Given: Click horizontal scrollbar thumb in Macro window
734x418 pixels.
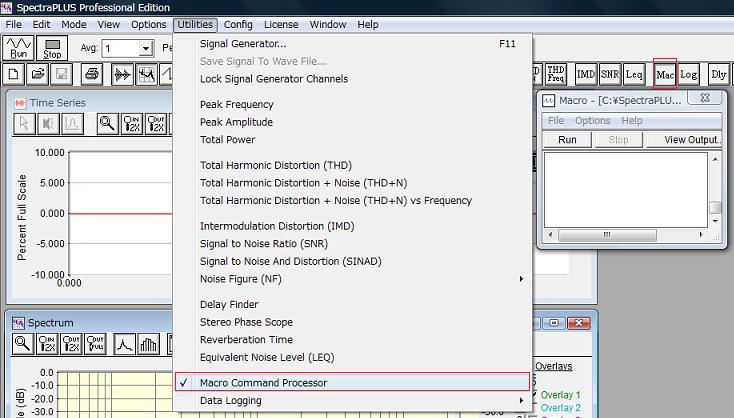Looking at the screenshot, I should (x=607, y=235).
